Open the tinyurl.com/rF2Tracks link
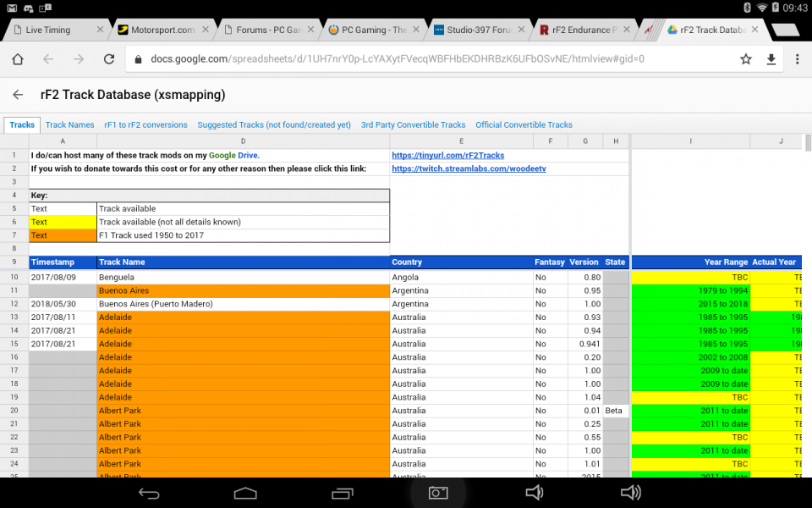Viewport: 812px width, 508px height. [x=448, y=156]
